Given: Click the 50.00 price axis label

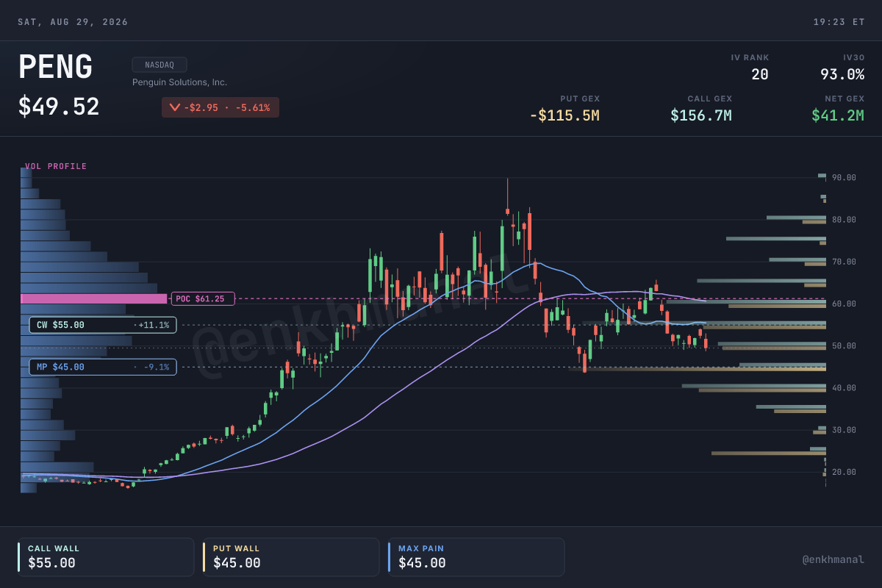Looking at the screenshot, I should pos(844,345).
